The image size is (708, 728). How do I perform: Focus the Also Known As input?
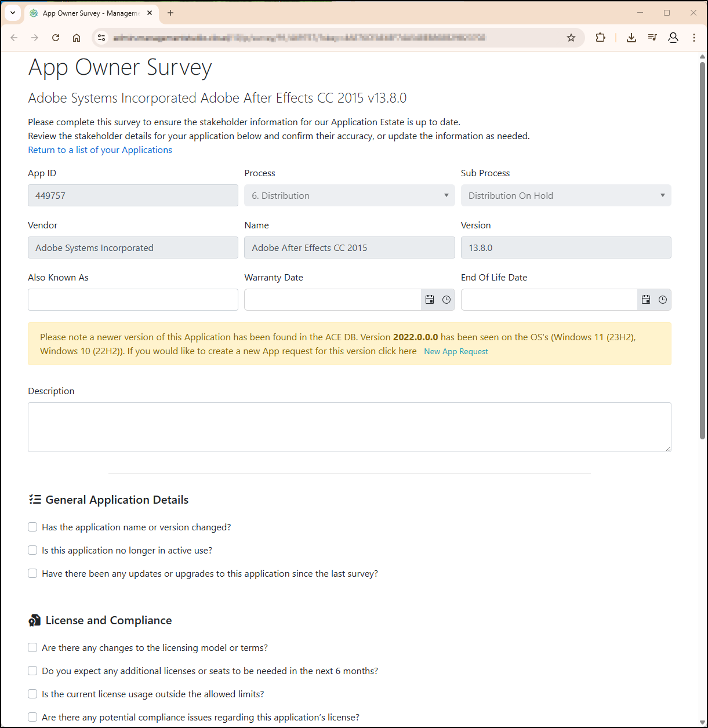133,300
